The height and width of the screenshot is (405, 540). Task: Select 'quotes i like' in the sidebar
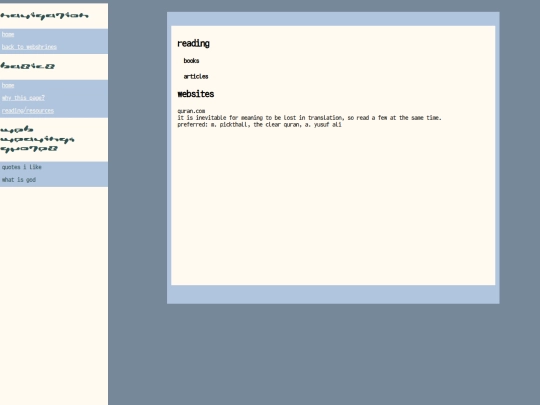(x=22, y=167)
